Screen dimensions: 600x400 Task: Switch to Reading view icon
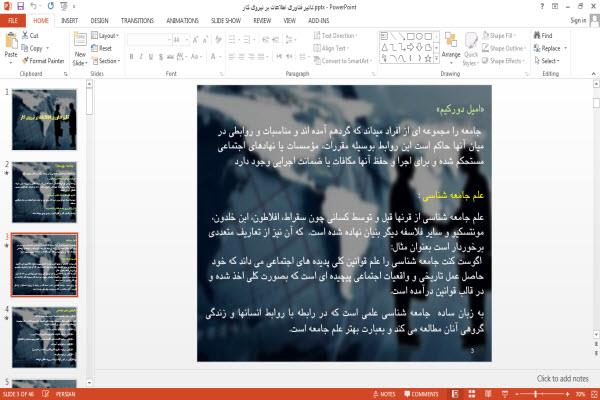(x=488, y=394)
